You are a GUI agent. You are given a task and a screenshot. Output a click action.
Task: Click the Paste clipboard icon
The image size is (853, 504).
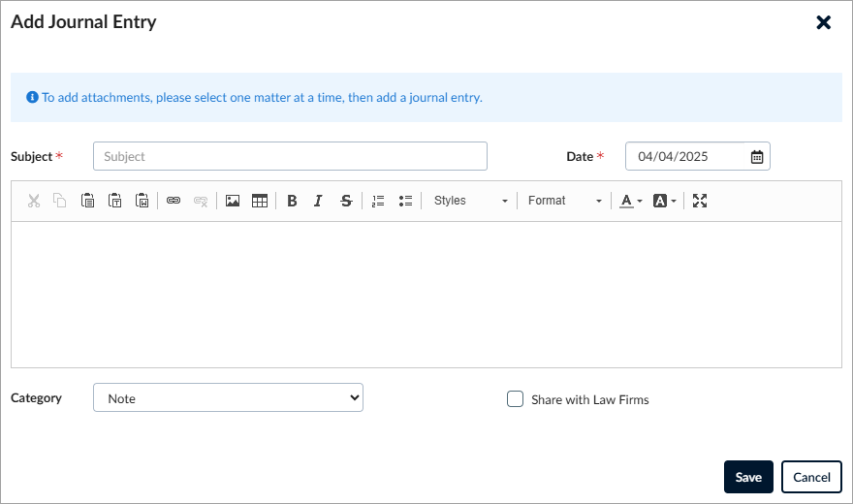(87, 201)
